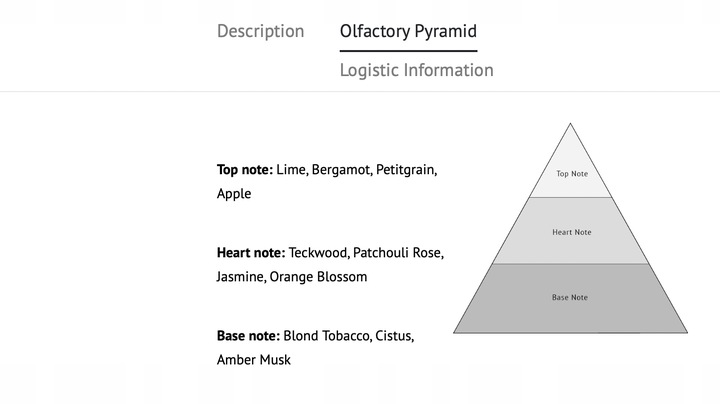Click the bold "Top note:" heading

point(244,170)
